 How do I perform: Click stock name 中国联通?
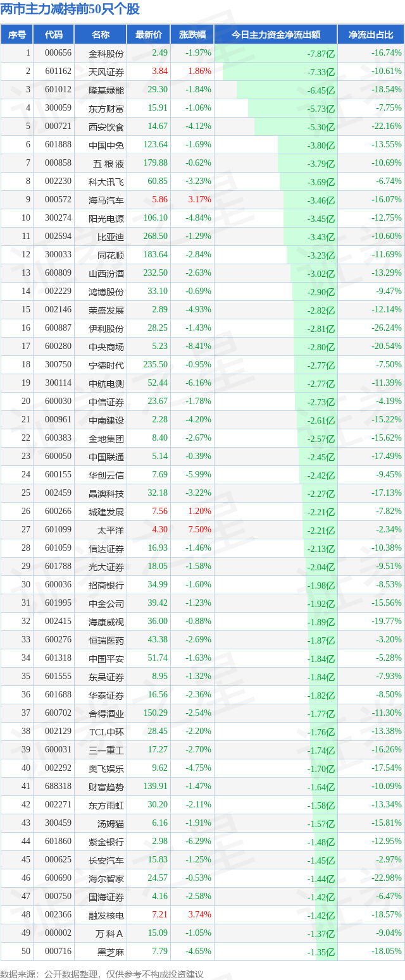coord(106,457)
